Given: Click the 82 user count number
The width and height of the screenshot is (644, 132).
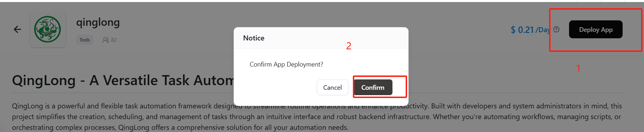Looking at the screenshot, I should point(114,40).
